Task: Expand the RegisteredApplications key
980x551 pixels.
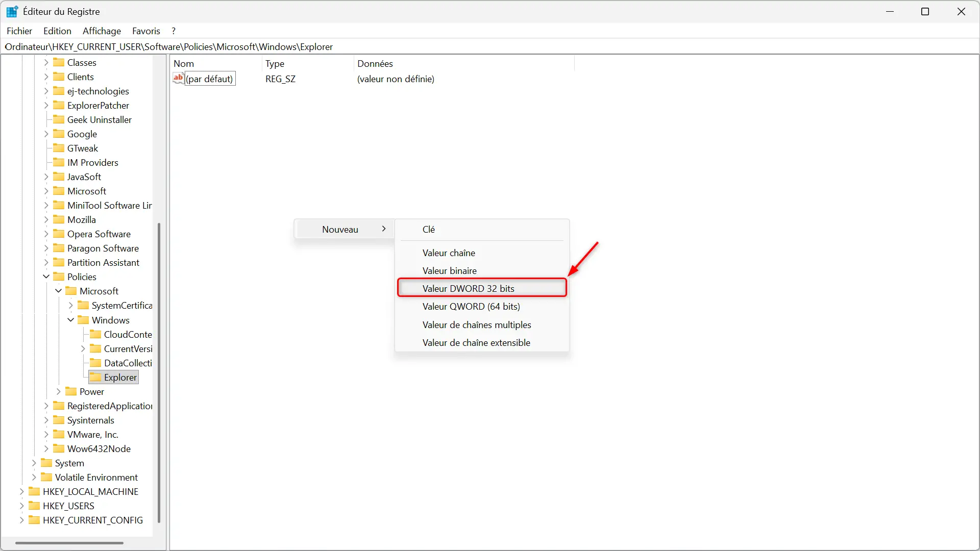Action: [x=46, y=406]
